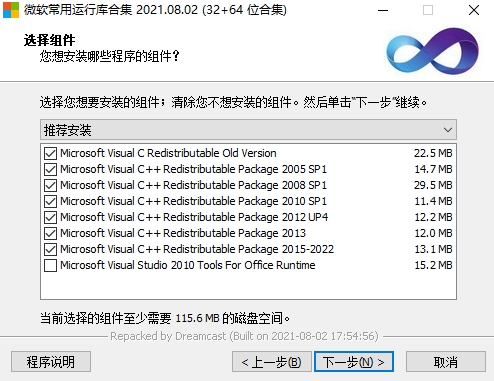Click the Visual Studio infinity logo
The height and width of the screenshot is (381, 494).
coord(432,51)
